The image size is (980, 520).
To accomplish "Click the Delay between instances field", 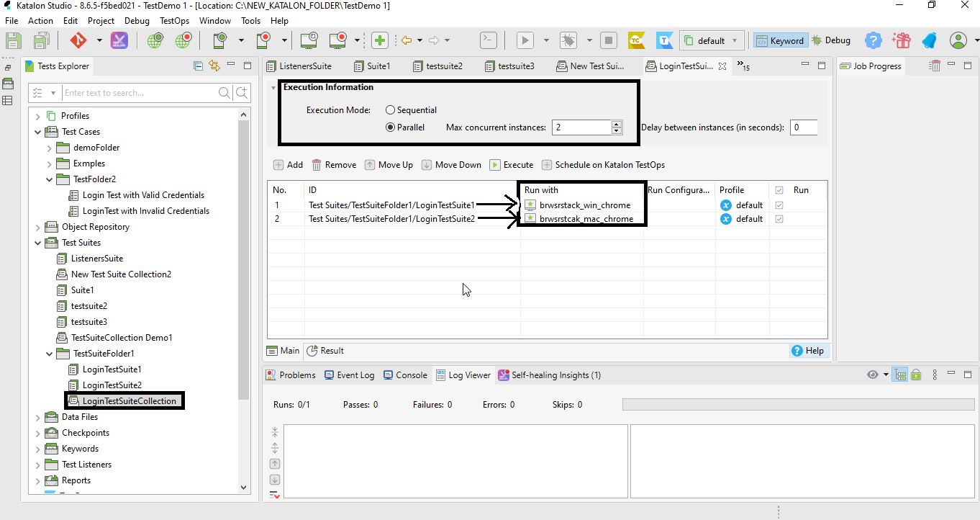I will tap(804, 127).
